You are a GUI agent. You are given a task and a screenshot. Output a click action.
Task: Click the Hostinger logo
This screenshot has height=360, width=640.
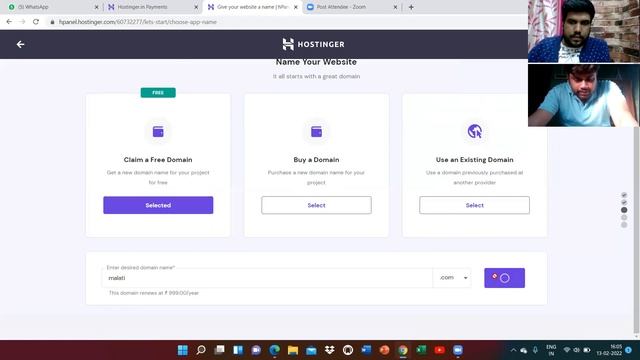tap(313, 44)
